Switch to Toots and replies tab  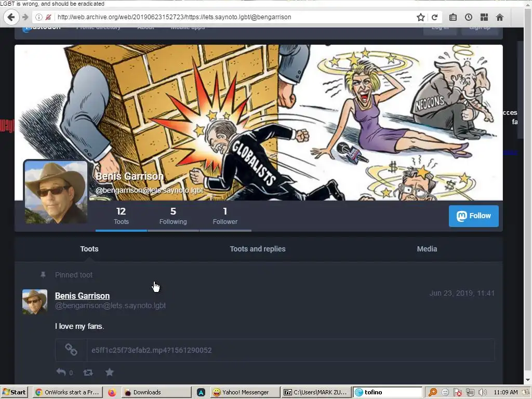258,249
